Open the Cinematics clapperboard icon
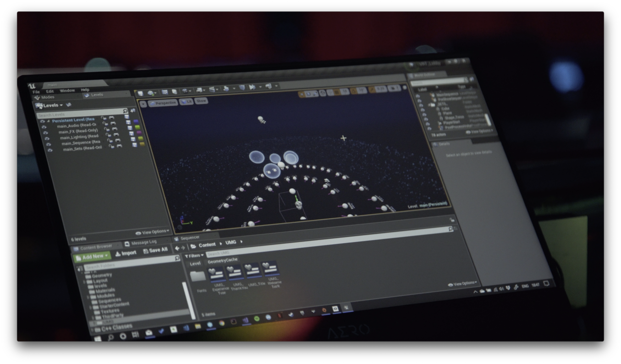Viewport: 621px width, 364px height. (212, 89)
